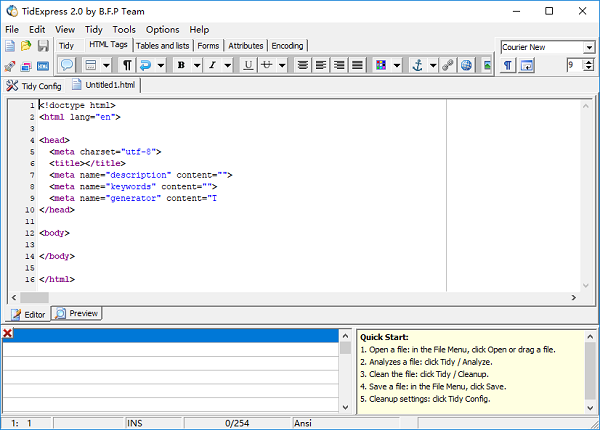Image resolution: width=600 pixels, height=430 pixels.
Task: Insert a hyperlink using the chain-link icon
Action: (448, 65)
